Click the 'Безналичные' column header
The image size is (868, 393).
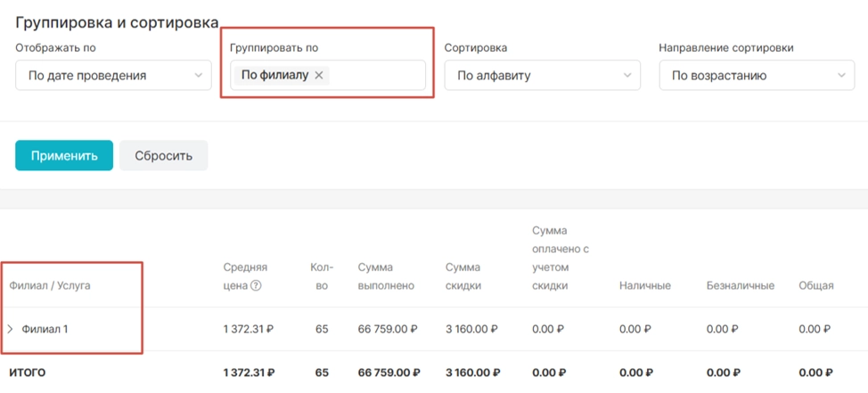[741, 286]
